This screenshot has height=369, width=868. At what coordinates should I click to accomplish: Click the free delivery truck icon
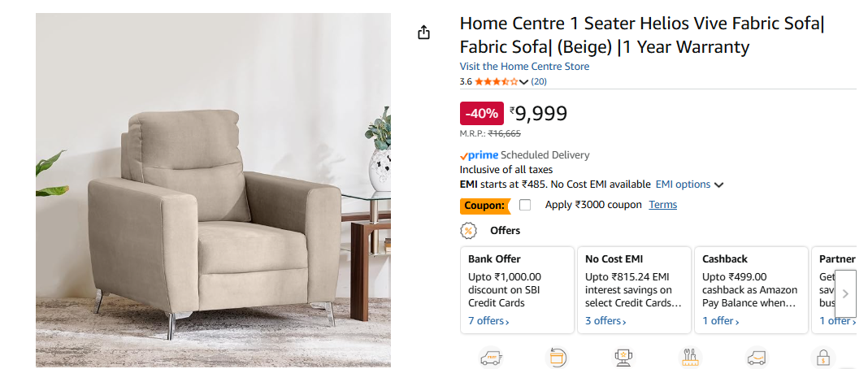click(489, 357)
